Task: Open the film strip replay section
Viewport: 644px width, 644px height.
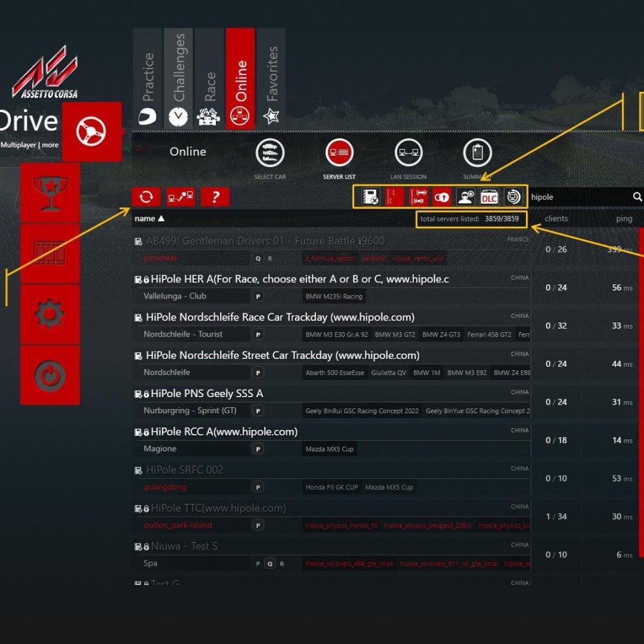Action: tap(50, 254)
